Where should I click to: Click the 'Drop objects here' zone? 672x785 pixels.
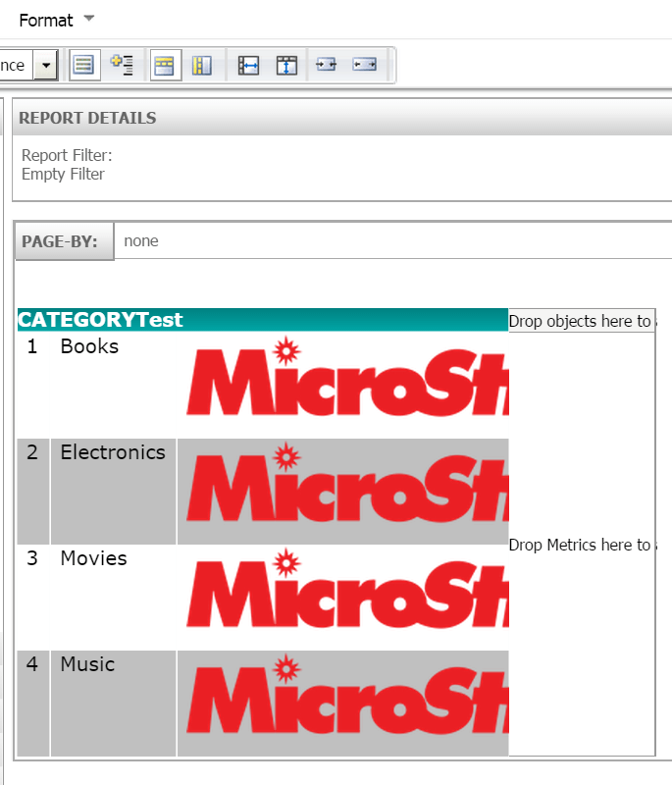[x=582, y=321]
